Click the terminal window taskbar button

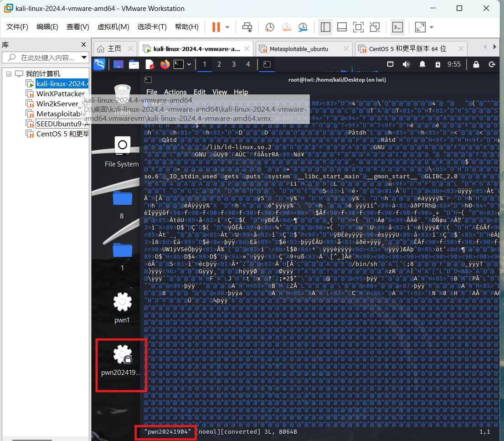pyautogui.click(x=267, y=64)
